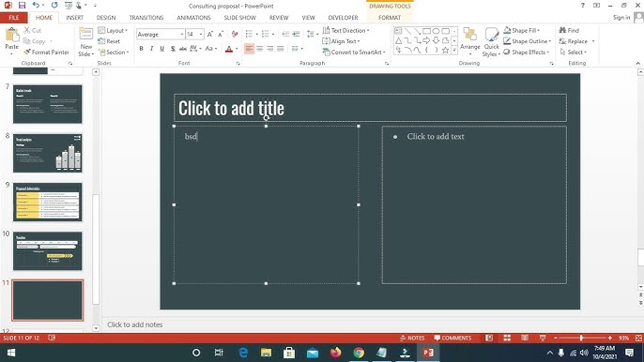Switch to Slide Sorter view icon
The image size is (644, 362).
tap(507, 338)
